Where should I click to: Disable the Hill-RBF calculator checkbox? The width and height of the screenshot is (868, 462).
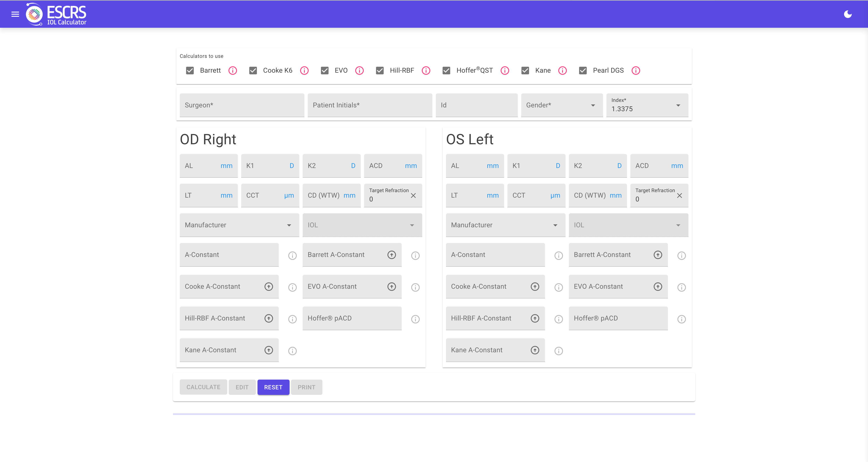(x=380, y=70)
